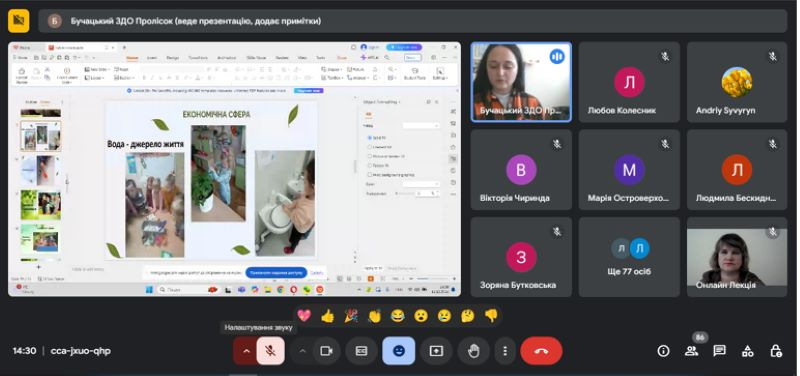Select Онлайн Лекція video tile
The height and width of the screenshot is (376, 800).
(737, 257)
